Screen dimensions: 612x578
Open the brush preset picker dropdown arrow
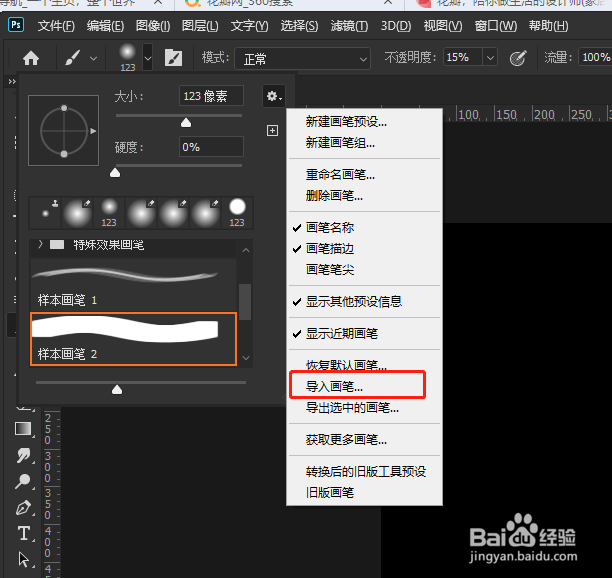click(148, 58)
